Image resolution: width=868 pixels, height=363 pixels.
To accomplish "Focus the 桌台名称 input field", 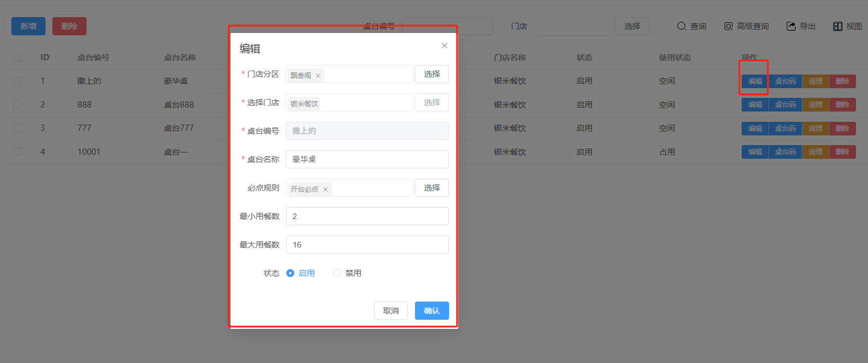I will [367, 159].
